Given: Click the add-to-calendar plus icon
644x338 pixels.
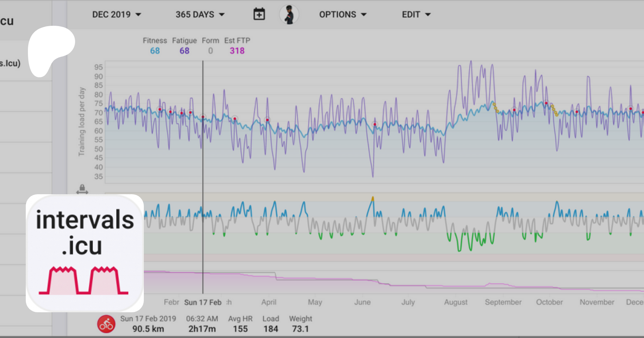Looking at the screenshot, I should pos(259,14).
